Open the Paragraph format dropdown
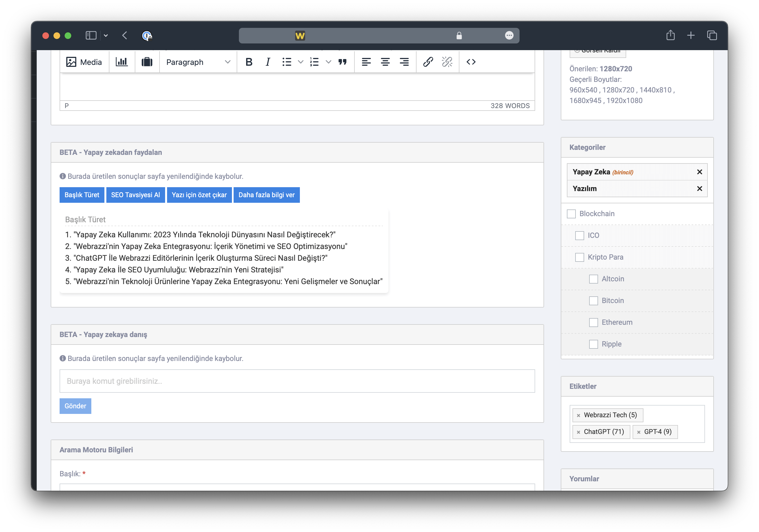 click(198, 62)
